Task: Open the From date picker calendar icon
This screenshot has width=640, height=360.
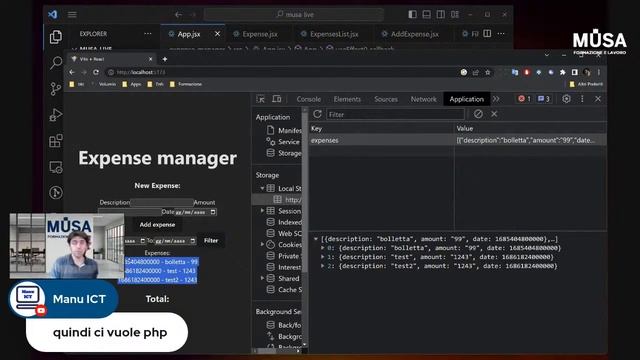Action: coord(142,241)
